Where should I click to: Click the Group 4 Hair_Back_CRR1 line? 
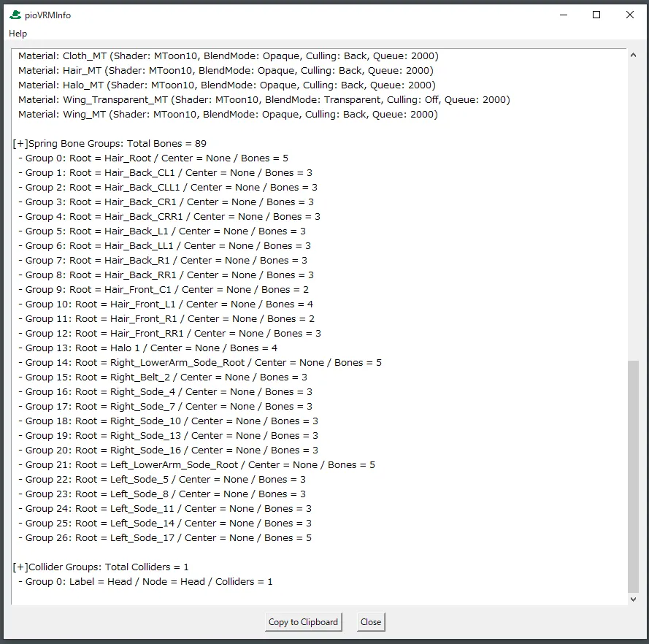tap(169, 216)
